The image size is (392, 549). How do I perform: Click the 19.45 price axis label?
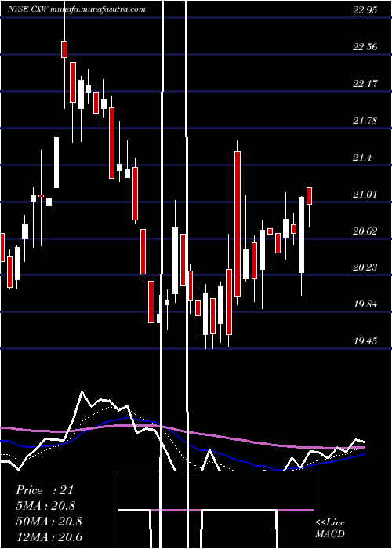[x=365, y=340]
